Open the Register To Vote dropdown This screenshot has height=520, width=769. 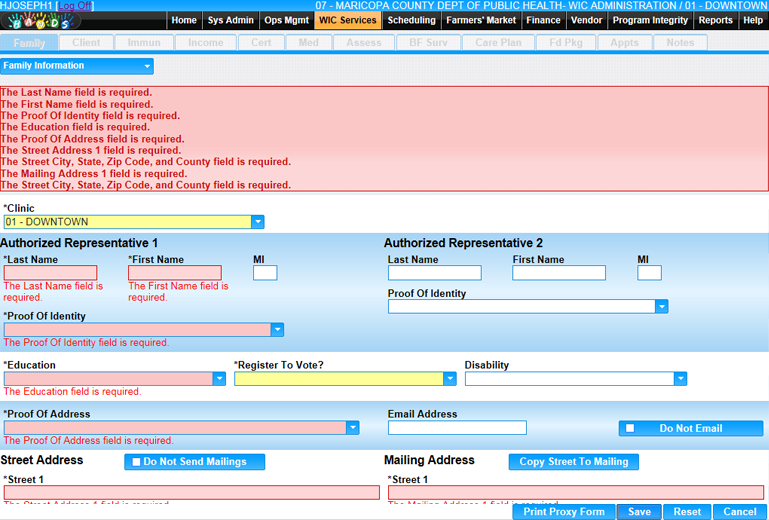450,379
